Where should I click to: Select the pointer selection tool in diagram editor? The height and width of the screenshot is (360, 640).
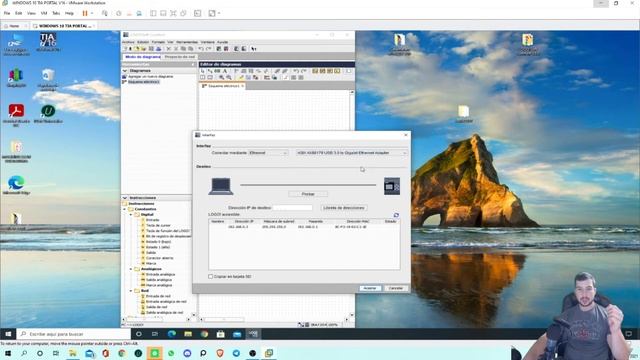point(203,71)
